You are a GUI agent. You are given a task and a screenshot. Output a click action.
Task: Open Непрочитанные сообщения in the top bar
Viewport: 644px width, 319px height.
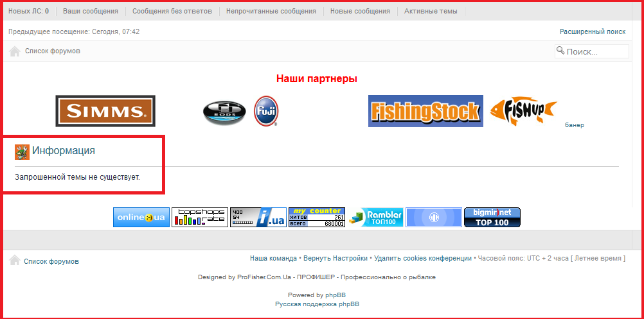(271, 11)
